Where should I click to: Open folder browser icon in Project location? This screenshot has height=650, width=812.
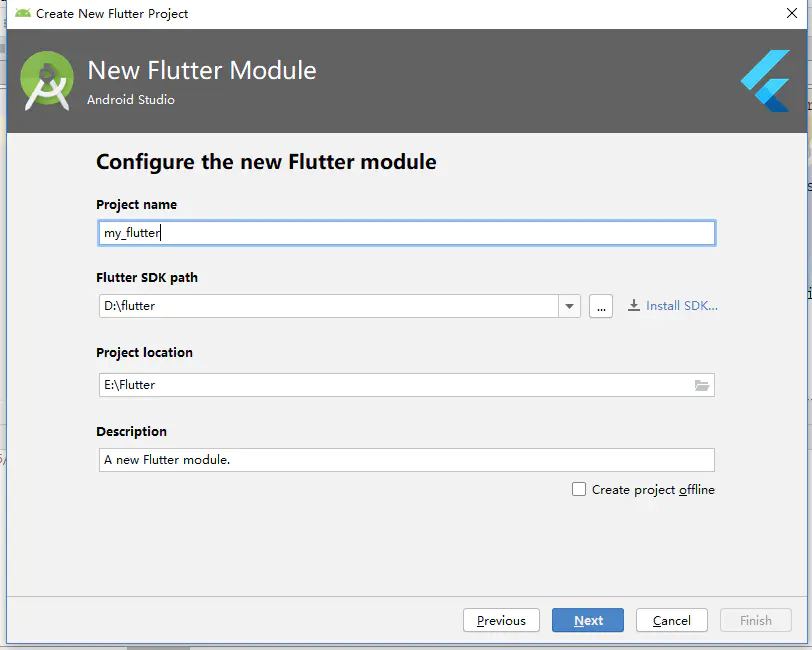click(702, 385)
